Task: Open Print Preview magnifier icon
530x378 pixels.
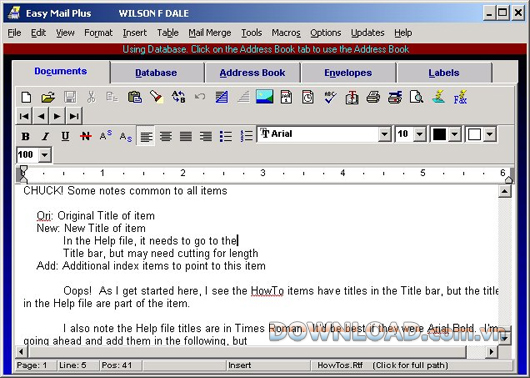Action: coord(416,97)
